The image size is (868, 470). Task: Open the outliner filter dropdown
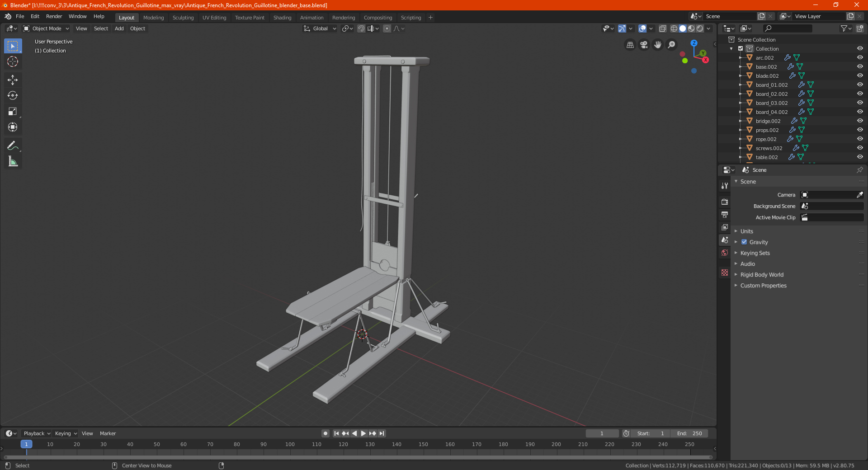point(846,28)
